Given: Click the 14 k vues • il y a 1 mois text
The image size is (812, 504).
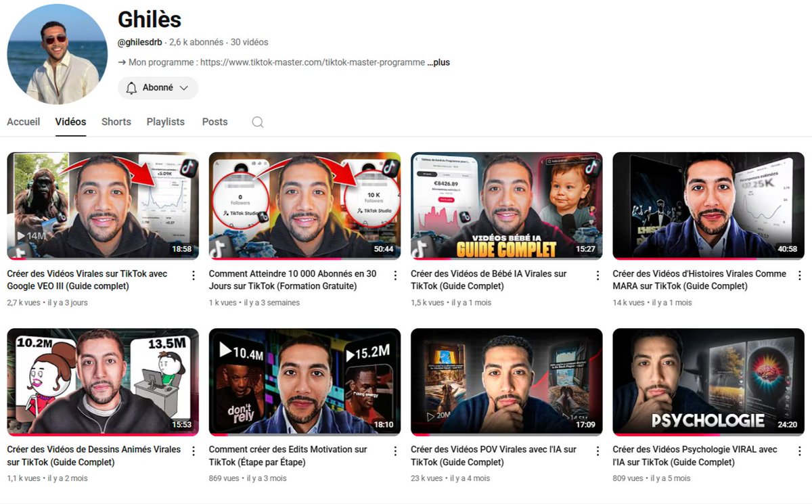Looking at the screenshot, I should pyautogui.click(x=652, y=302).
